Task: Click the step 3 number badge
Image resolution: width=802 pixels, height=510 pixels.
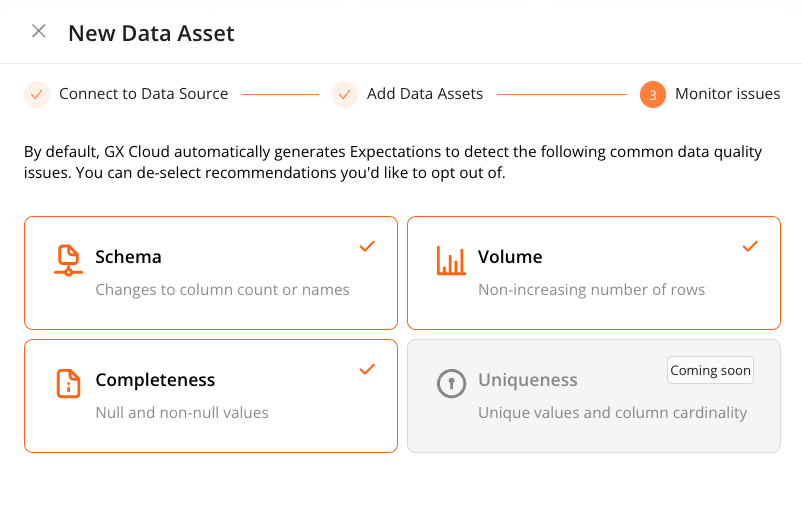Action: (652, 95)
